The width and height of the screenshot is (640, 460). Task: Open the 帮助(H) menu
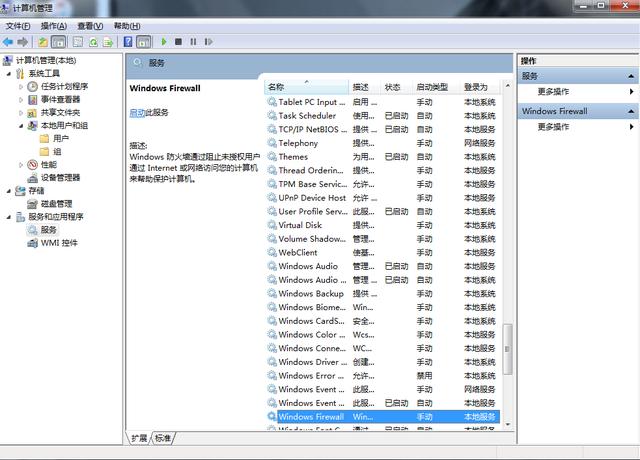[127, 26]
